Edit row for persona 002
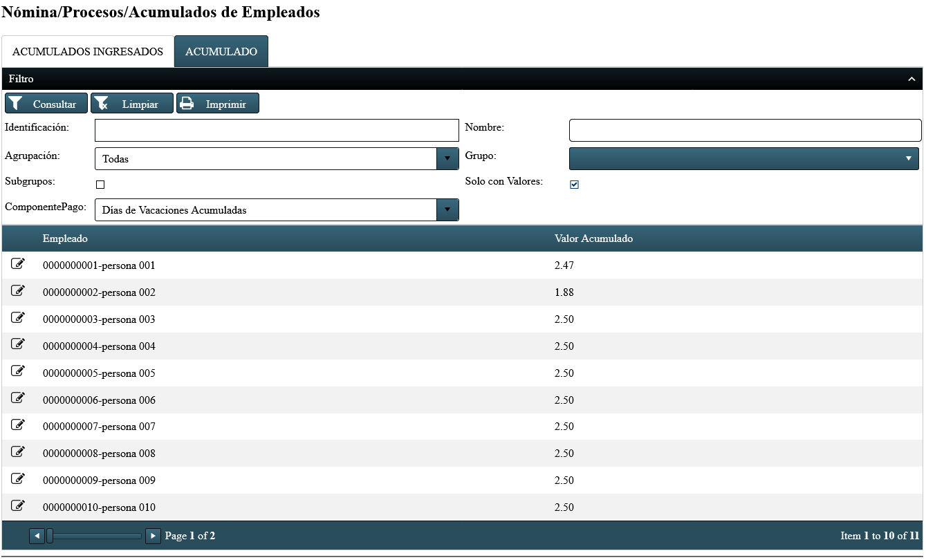Screen dimensions: 926x560 (18, 291)
